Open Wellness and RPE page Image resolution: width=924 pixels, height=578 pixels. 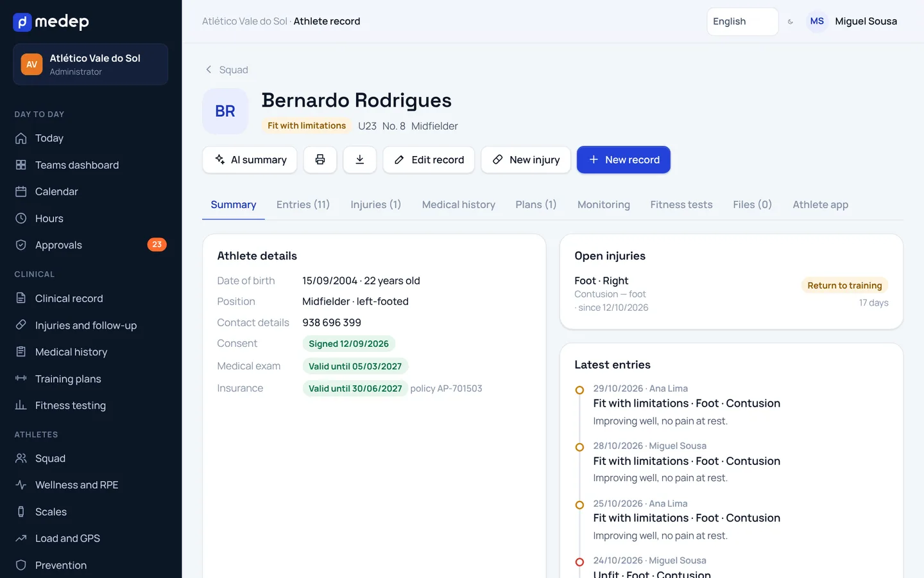click(90, 485)
